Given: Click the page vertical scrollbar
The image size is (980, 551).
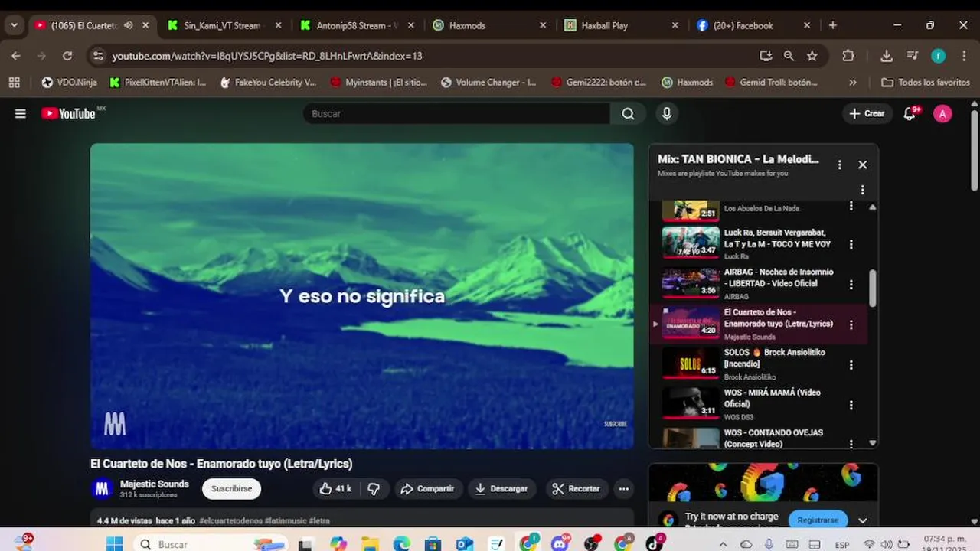Looking at the screenshot, I should 974,149.
